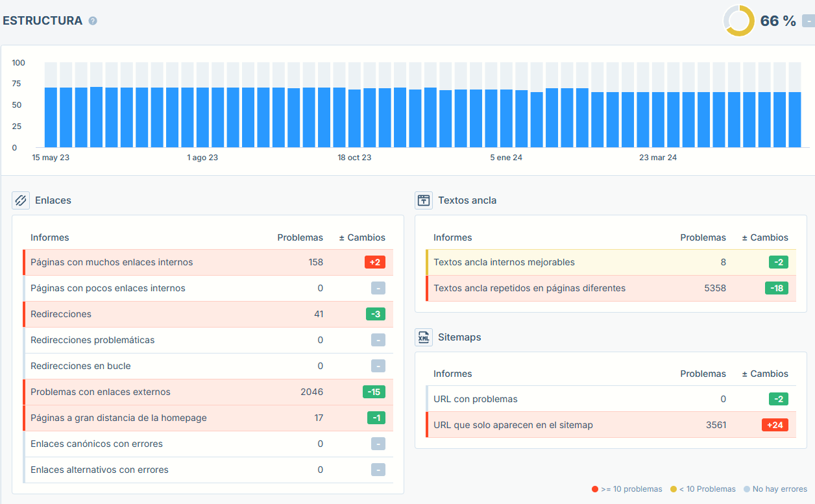Click the -3 badge on Redirecciones row
The height and width of the screenshot is (504, 815).
tap(377, 314)
